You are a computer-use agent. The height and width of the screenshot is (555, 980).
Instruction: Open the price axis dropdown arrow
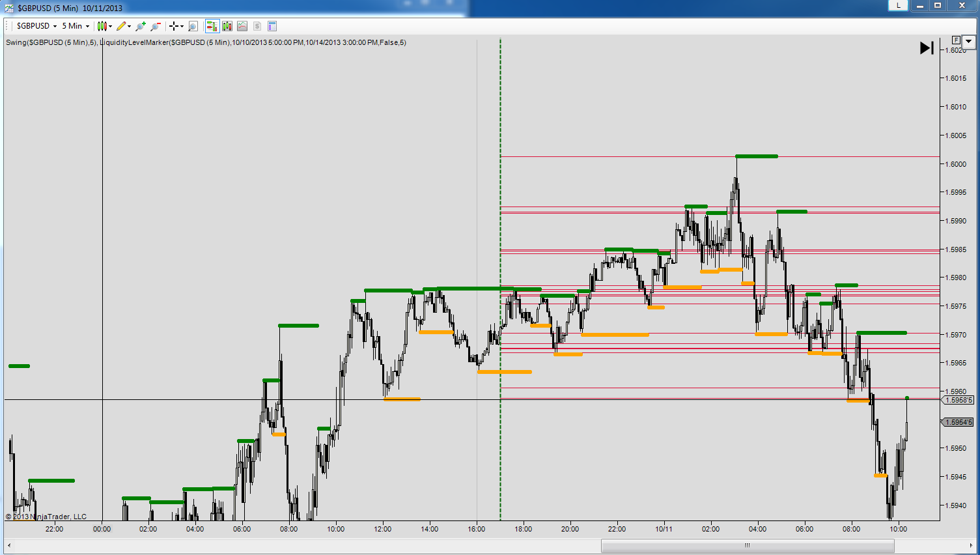969,41
